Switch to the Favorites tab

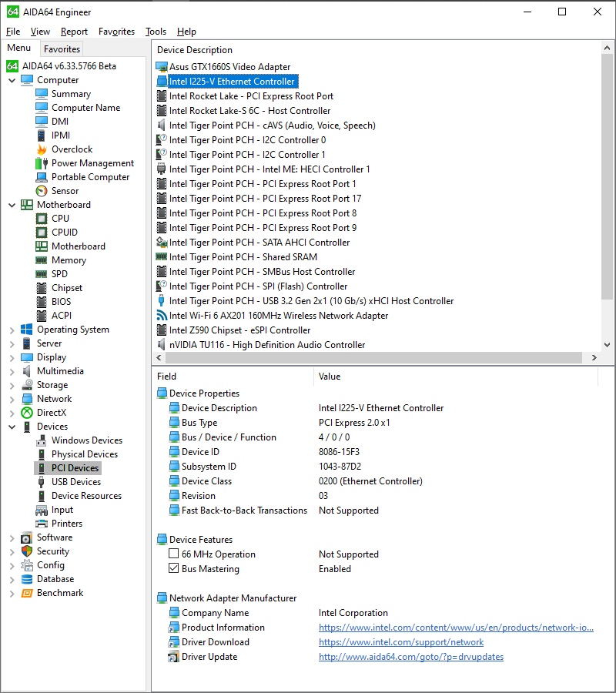click(x=62, y=49)
